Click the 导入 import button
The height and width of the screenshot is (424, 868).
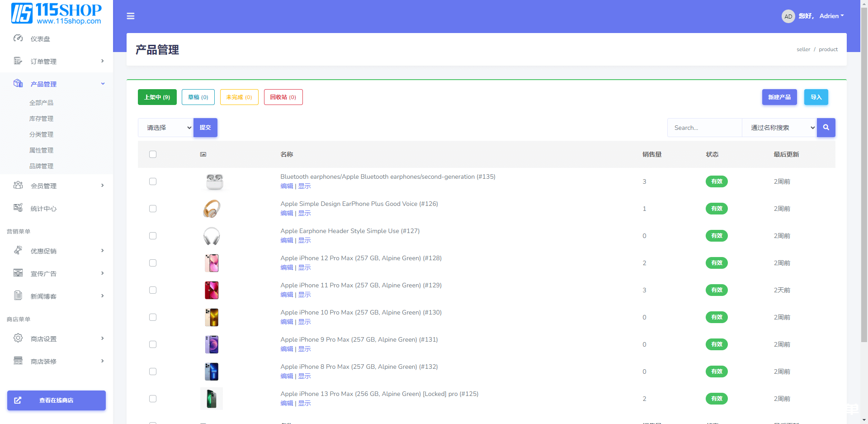pos(816,97)
